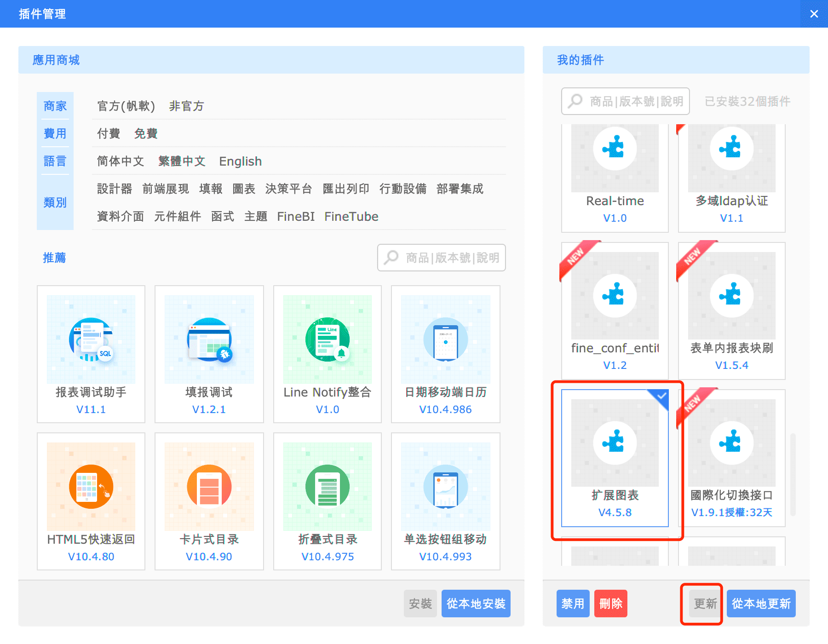Select the Real-time installed plugin icon
Viewport: 828px width, 644px height.
(x=615, y=158)
